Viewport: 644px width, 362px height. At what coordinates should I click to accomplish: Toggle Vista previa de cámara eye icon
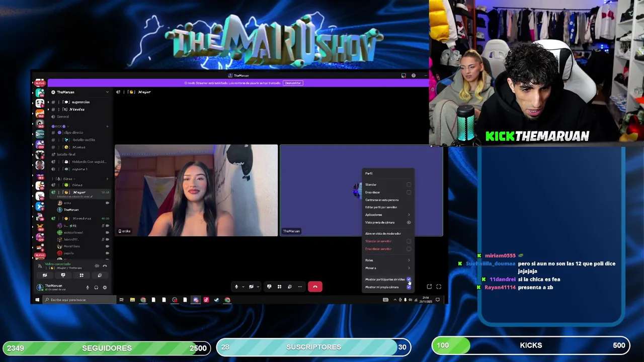409,222
